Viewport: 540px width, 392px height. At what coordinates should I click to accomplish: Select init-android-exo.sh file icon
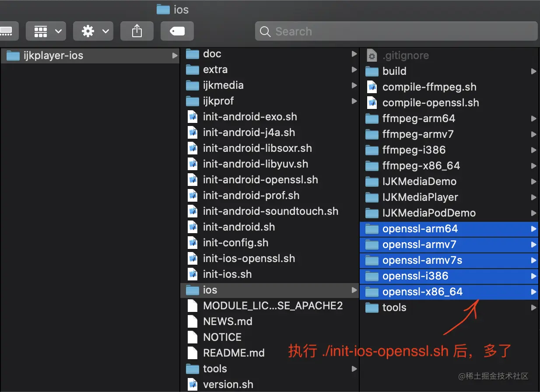[x=193, y=117]
